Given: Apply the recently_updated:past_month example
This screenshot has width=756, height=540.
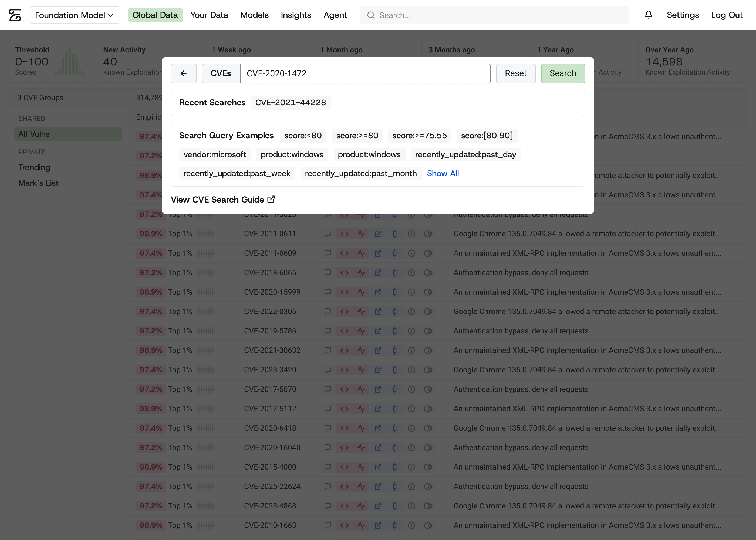Looking at the screenshot, I should pyautogui.click(x=361, y=173).
